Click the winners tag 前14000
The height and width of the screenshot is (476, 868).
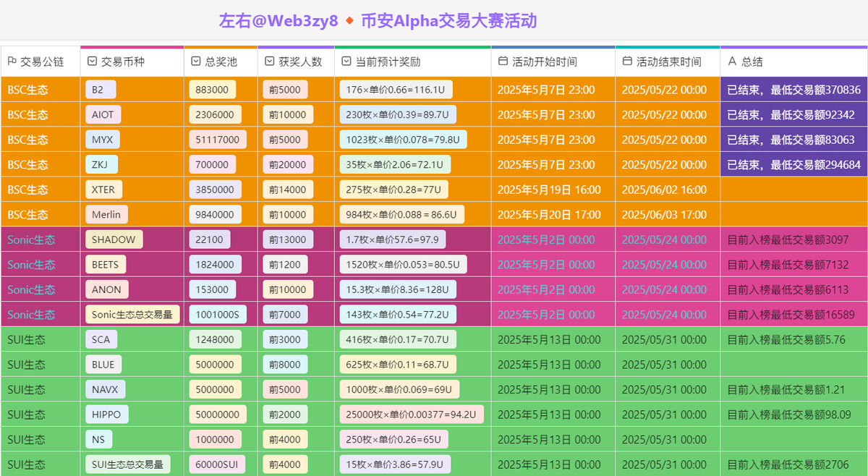coord(288,190)
